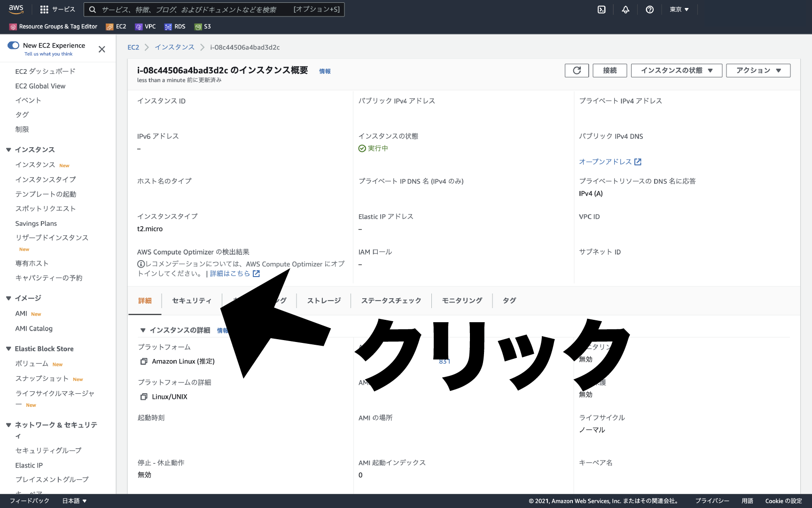Open キャパシティーの予約 in sidebar
This screenshot has width=812, height=508.
pyautogui.click(x=49, y=278)
